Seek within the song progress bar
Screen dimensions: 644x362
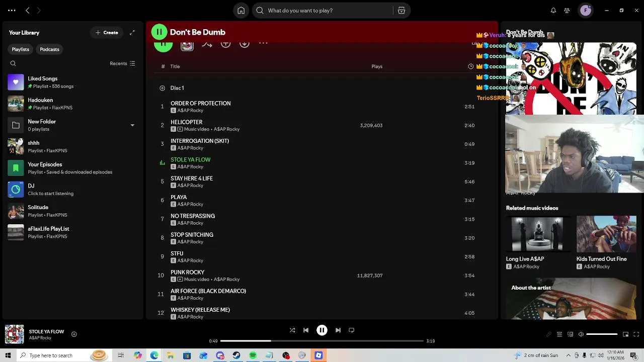[322, 341]
